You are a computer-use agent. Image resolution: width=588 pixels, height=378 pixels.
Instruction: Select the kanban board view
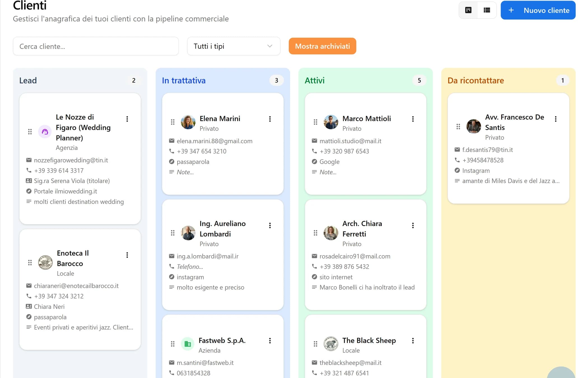[468, 10]
